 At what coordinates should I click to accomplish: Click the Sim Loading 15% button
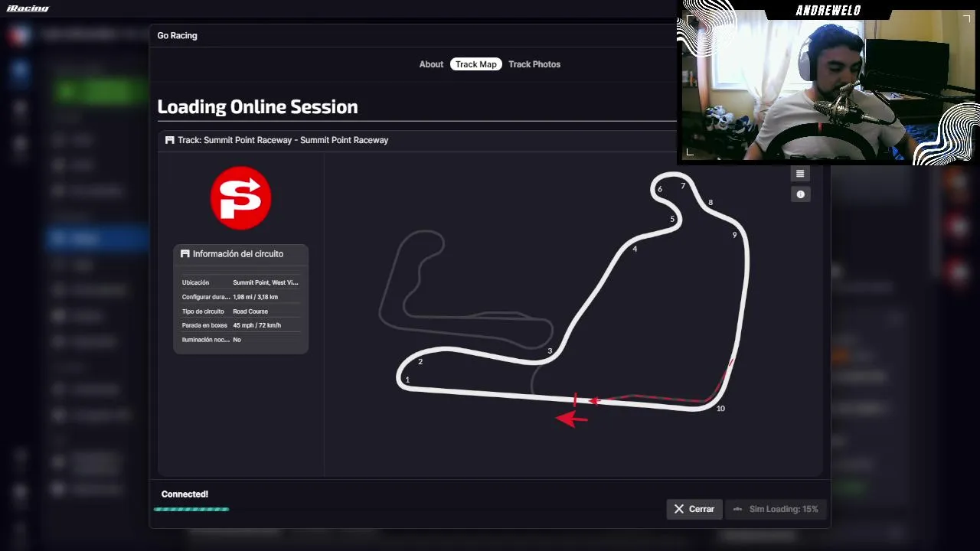pos(776,509)
